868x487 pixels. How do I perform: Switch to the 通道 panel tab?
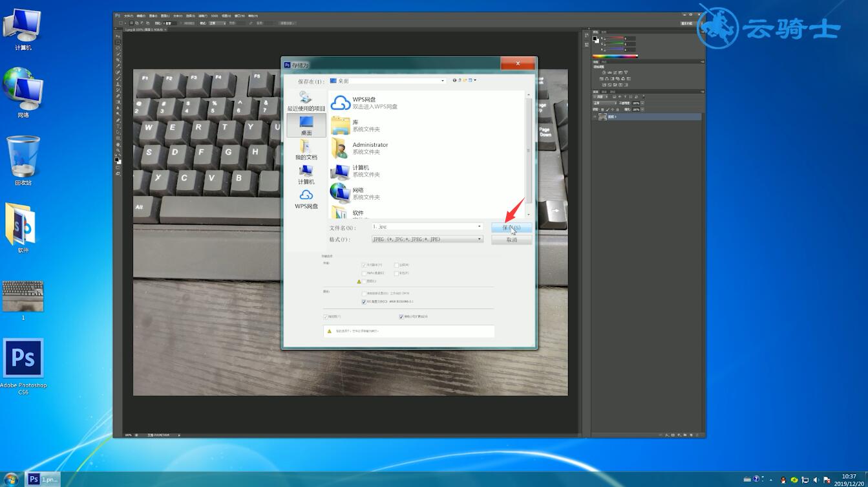point(604,92)
